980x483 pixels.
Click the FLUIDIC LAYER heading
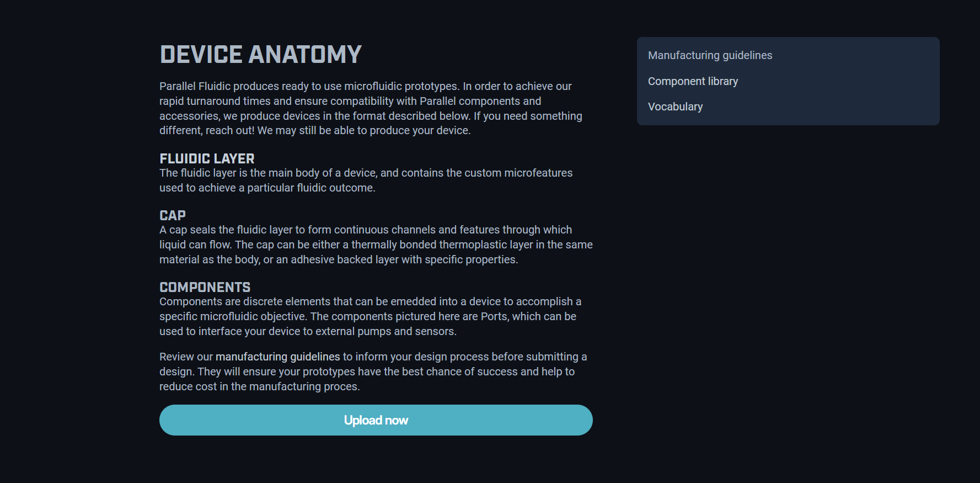[x=207, y=158]
